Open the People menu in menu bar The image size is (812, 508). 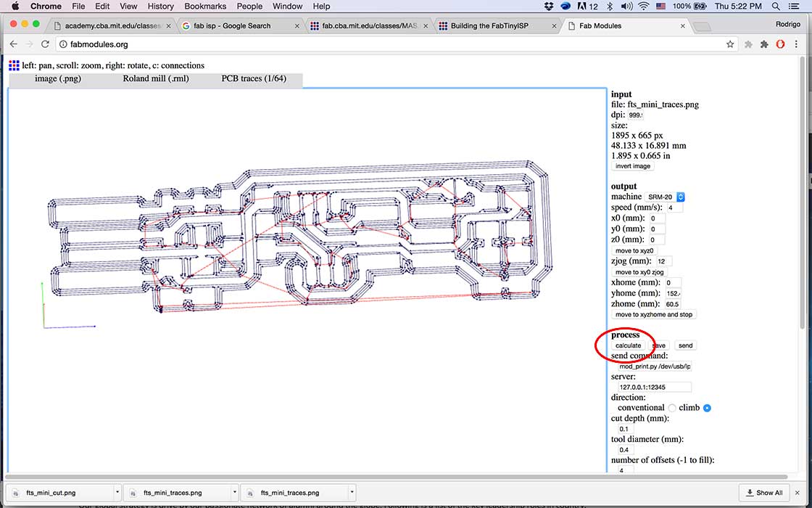[x=249, y=7]
